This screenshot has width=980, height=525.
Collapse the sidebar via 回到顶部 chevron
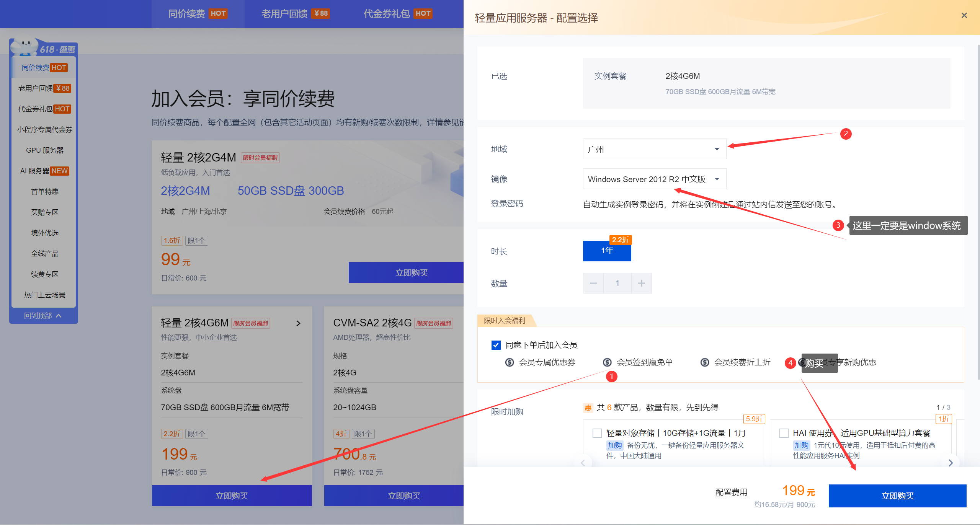coord(59,315)
